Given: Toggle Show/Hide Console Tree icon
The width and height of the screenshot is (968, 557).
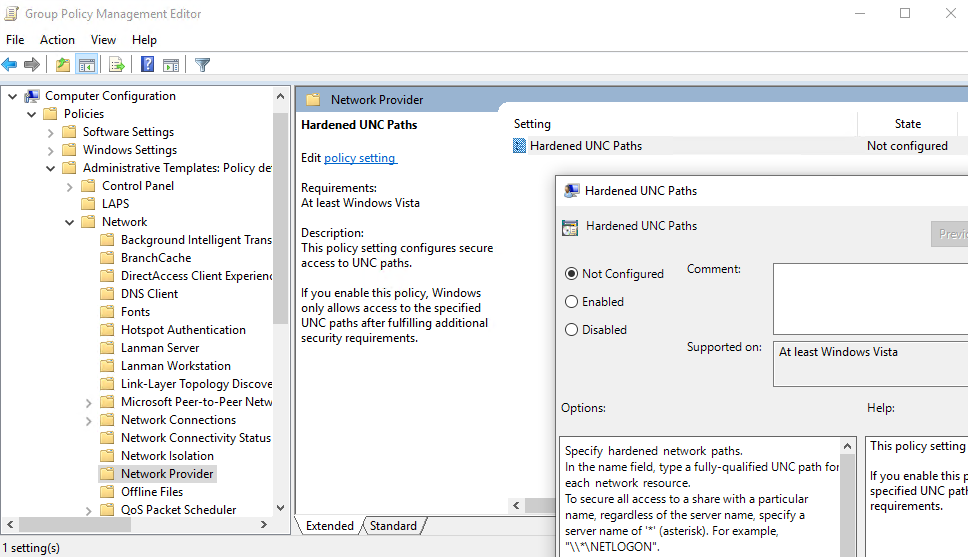Looking at the screenshot, I should pyautogui.click(x=86, y=64).
